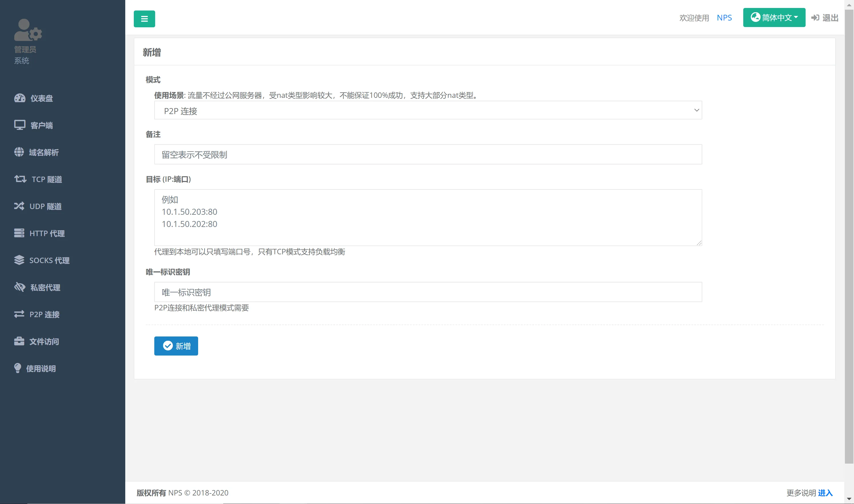
Task: Open the 简体中文 language dropdown
Action: [x=774, y=17]
